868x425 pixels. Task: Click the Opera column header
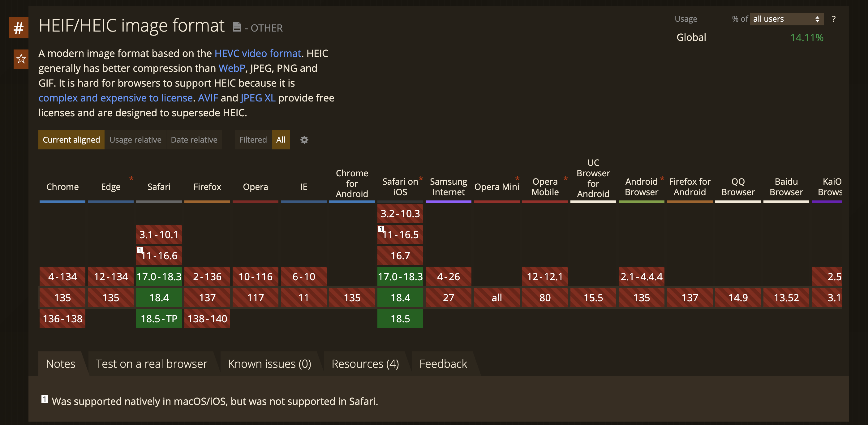coord(256,187)
